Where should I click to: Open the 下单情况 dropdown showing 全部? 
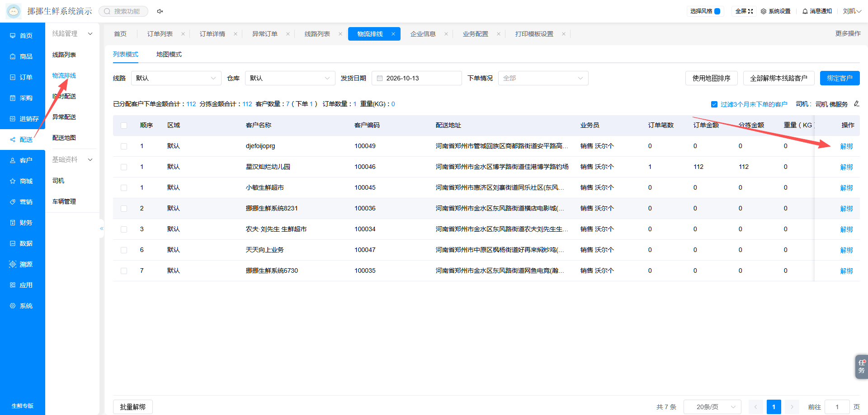[543, 78]
